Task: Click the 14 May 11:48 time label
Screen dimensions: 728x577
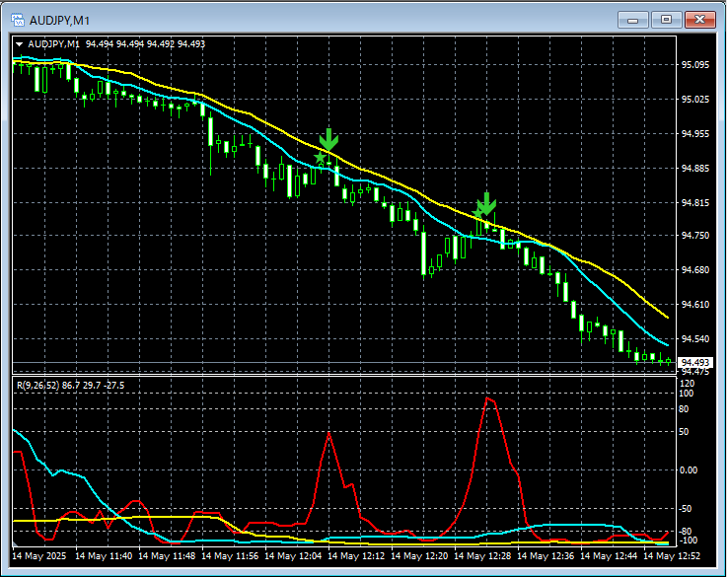Action: pyautogui.click(x=167, y=555)
